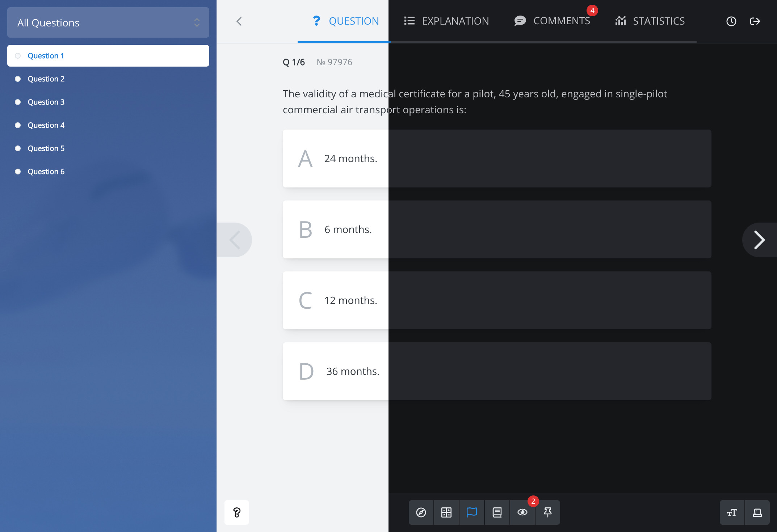777x532 pixels.
Task: Open the STATISTICS tab
Action: (x=650, y=21)
